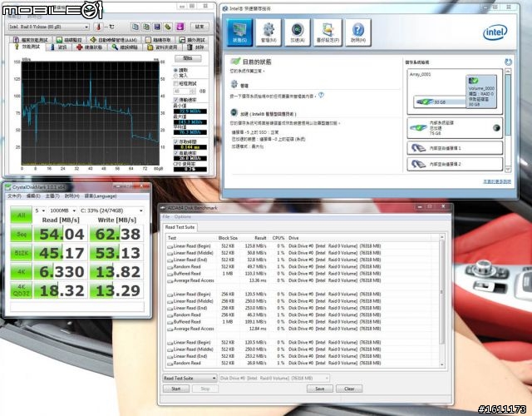The height and width of the screenshot is (416, 532).
Task: Click Start in AIDA64 Disk Benchmark
Action: (176, 389)
